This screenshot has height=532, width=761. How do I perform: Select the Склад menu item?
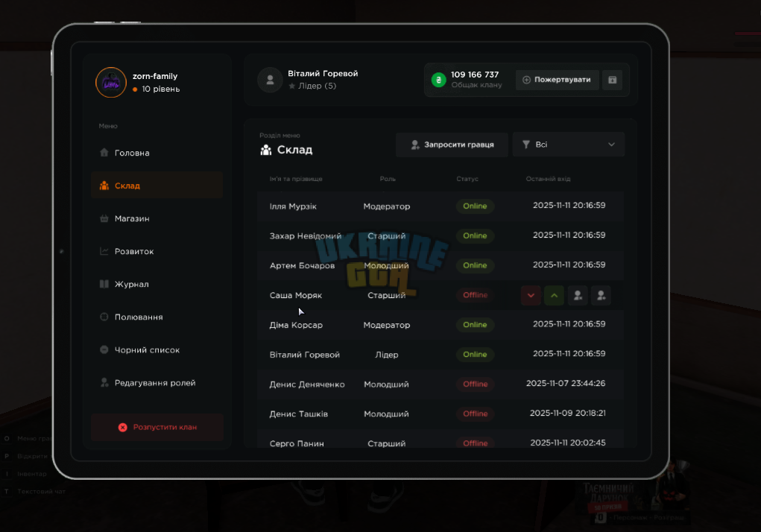pyautogui.click(x=157, y=186)
